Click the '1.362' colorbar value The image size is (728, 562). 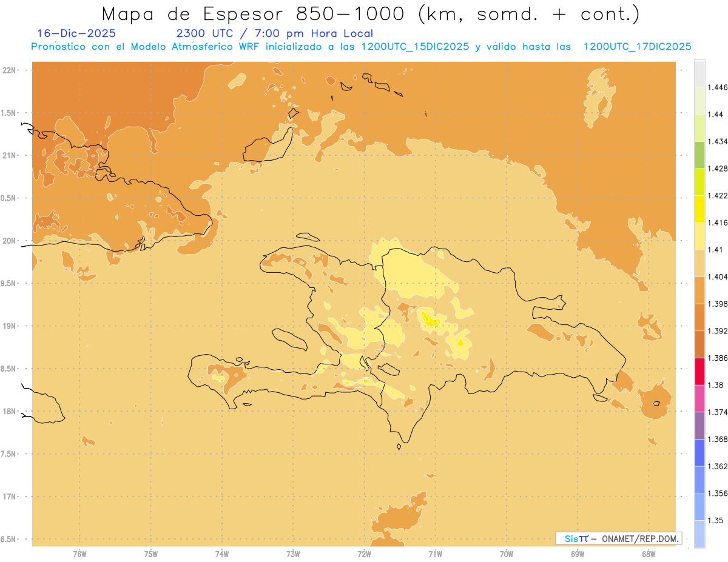point(718,466)
